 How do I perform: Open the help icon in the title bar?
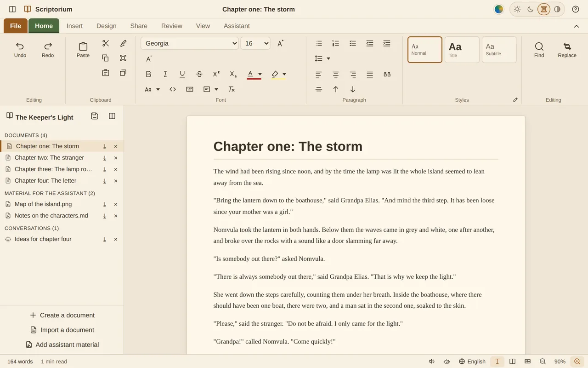tap(576, 9)
